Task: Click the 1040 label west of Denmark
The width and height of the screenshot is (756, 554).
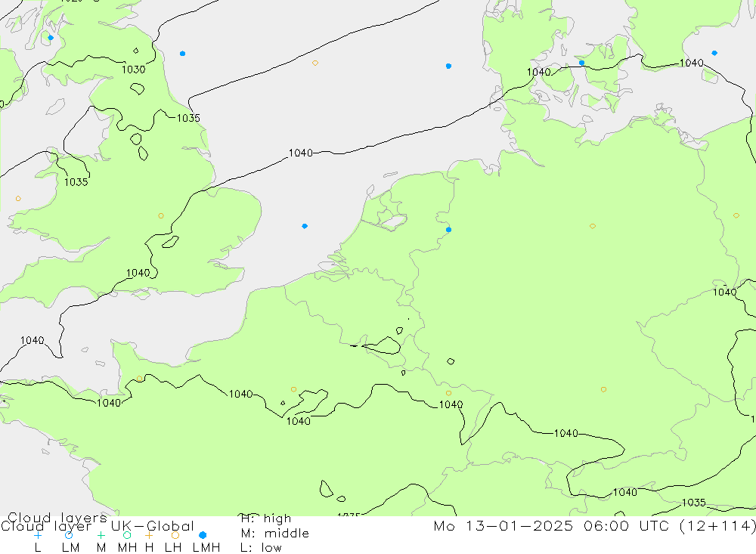Action: click(538, 73)
